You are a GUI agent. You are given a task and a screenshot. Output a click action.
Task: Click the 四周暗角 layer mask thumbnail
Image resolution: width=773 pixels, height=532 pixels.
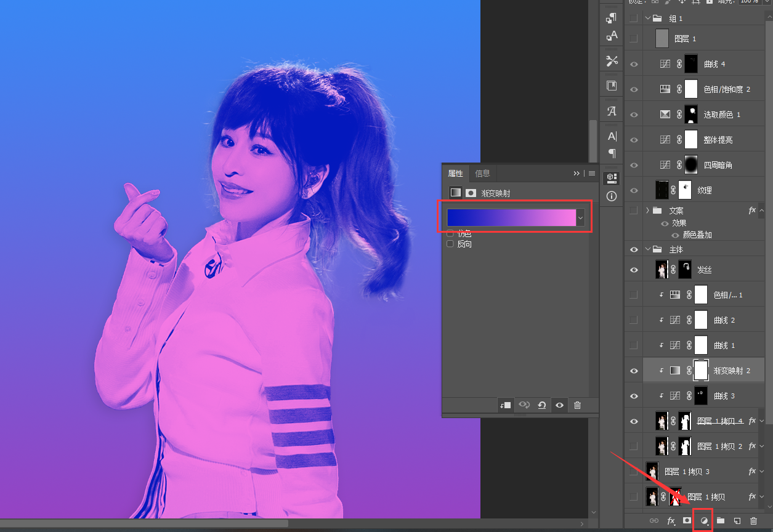pos(691,165)
